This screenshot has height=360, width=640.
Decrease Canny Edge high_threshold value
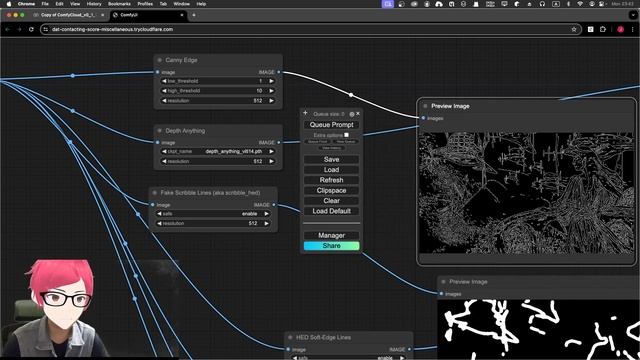pos(164,91)
